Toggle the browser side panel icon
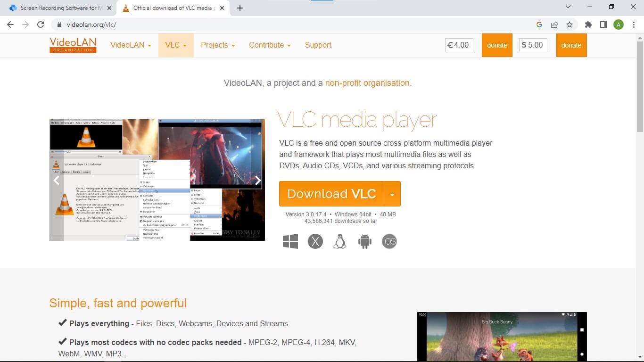Viewport: 644px width, 362px height. click(x=603, y=25)
